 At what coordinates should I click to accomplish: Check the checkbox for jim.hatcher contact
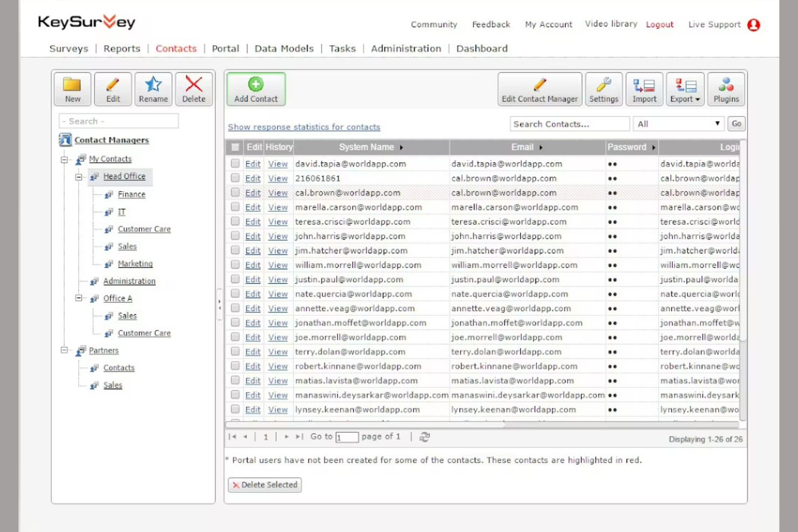pyautogui.click(x=235, y=250)
